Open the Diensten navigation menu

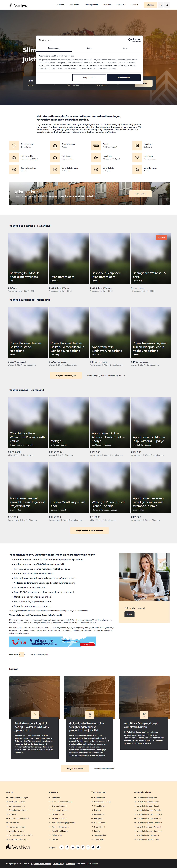coord(107,5)
